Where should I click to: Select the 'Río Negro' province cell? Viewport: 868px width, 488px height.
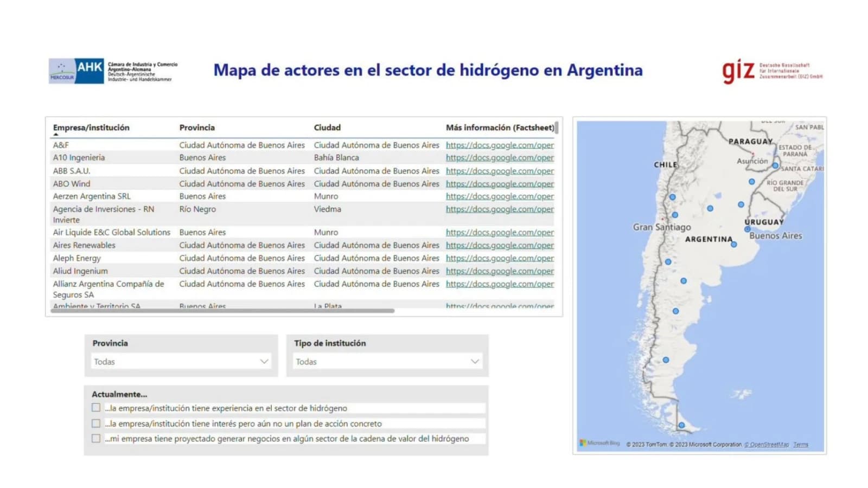click(197, 209)
